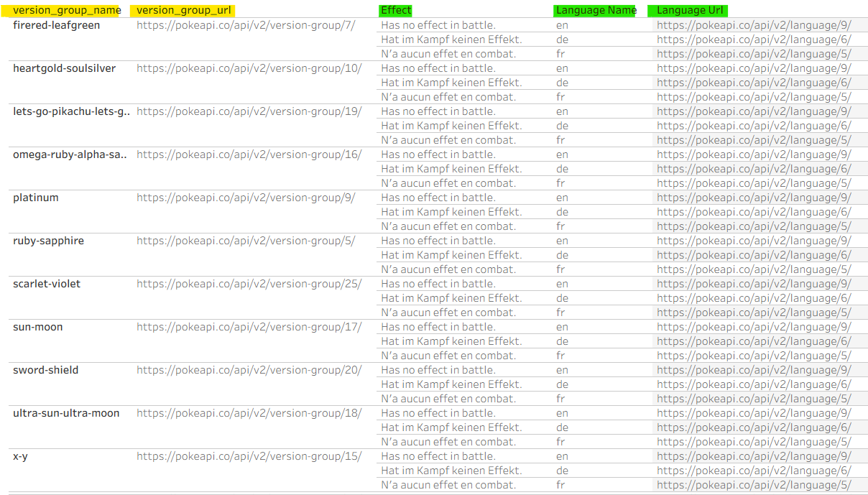The width and height of the screenshot is (868, 495).
Task: Click the version_group_url column header
Action: tap(184, 10)
